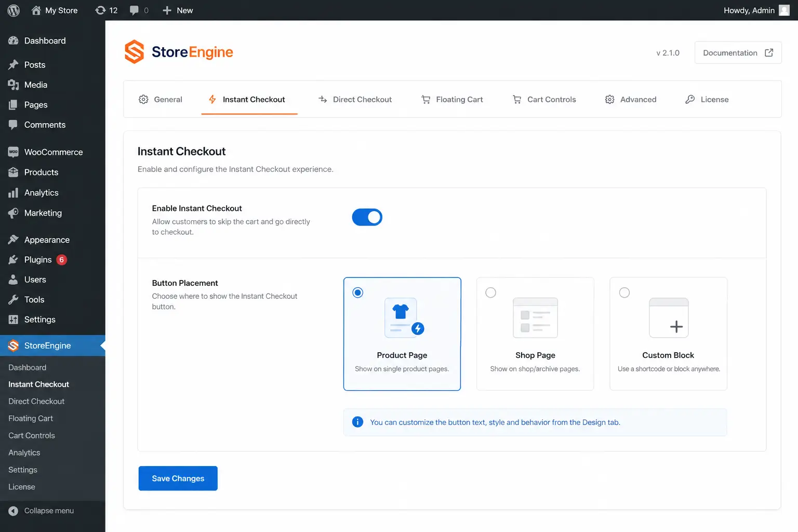Screen dimensions: 798x532
Task: Open the Floating Cart tab
Action: pyautogui.click(x=452, y=99)
